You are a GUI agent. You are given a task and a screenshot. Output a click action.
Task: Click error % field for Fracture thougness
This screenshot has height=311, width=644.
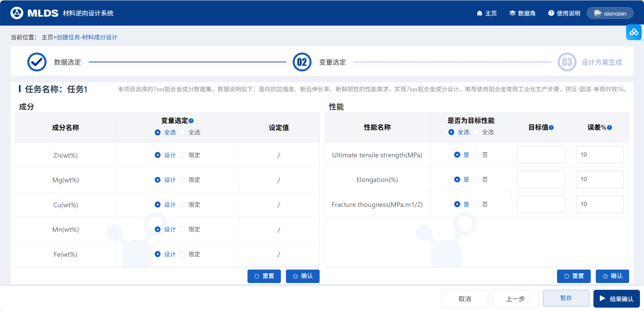pyautogui.click(x=599, y=204)
